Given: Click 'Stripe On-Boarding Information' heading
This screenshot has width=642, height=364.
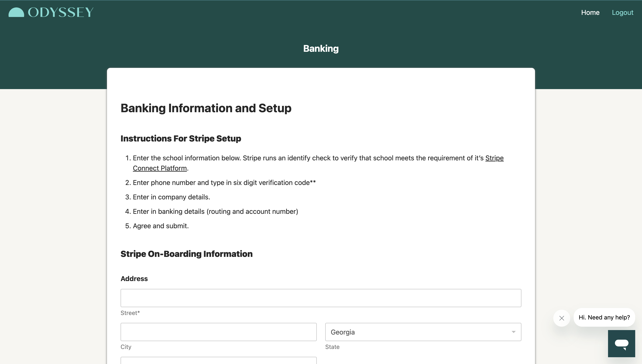Looking at the screenshot, I should tap(186, 254).
